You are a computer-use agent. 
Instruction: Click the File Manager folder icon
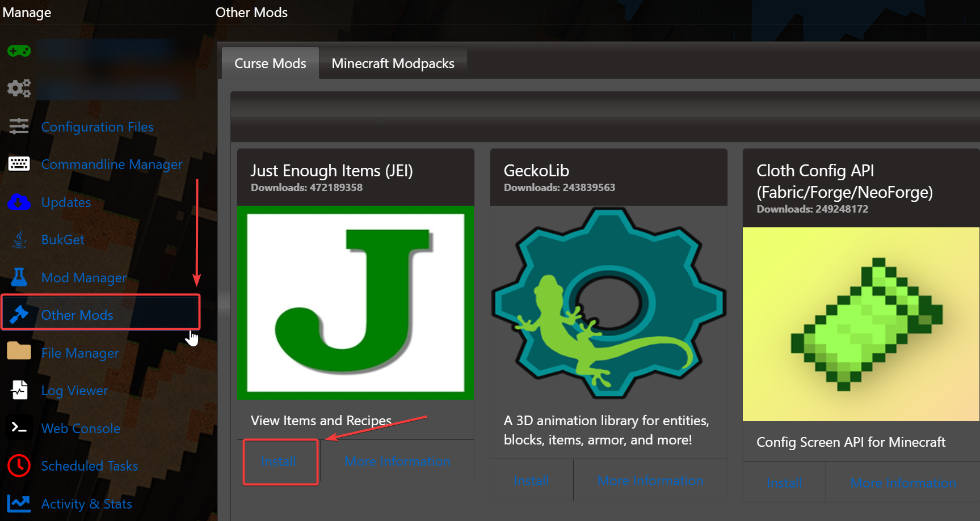(19, 351)
